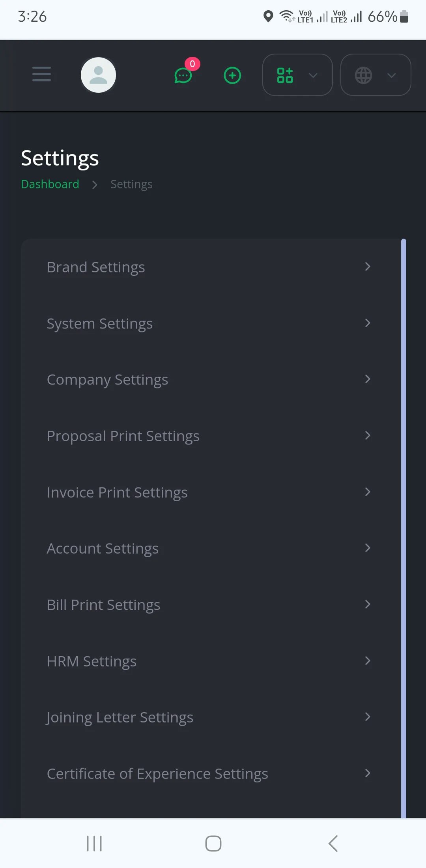Open Brand Settings section
The height and width of the screenshot is (868, 426).
(96, 267)
